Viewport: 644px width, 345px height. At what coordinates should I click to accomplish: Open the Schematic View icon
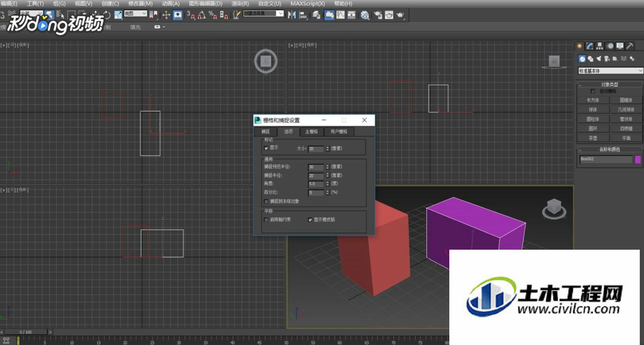tap(351, 15)
